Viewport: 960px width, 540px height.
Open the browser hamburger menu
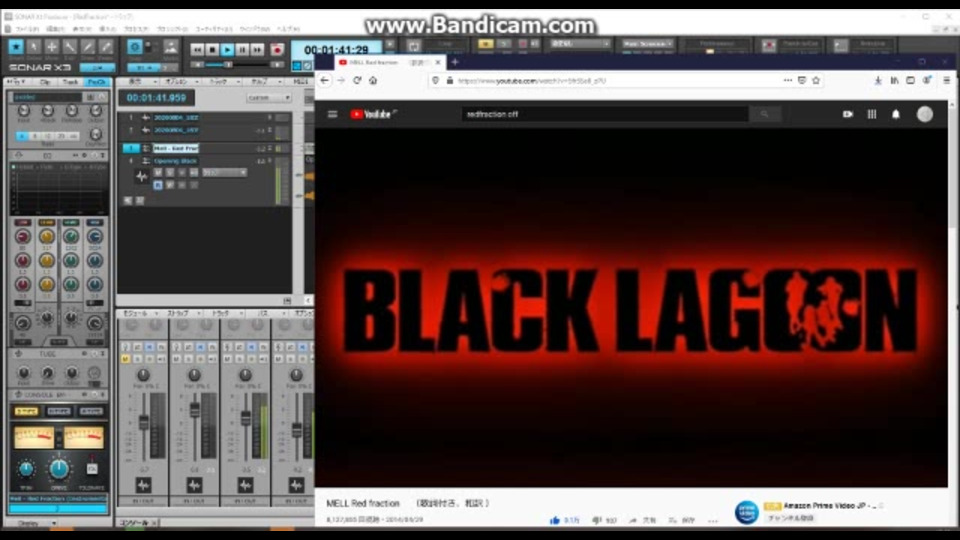pos(947,80)
